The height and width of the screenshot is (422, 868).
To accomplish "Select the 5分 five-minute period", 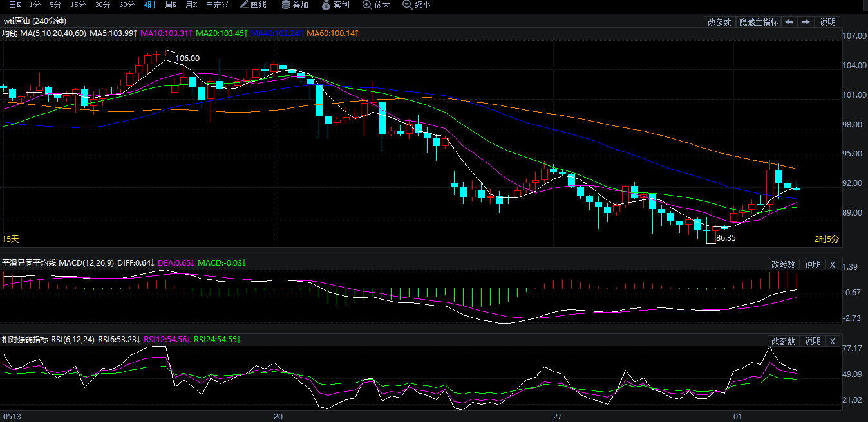I will (x=55, y=5).
